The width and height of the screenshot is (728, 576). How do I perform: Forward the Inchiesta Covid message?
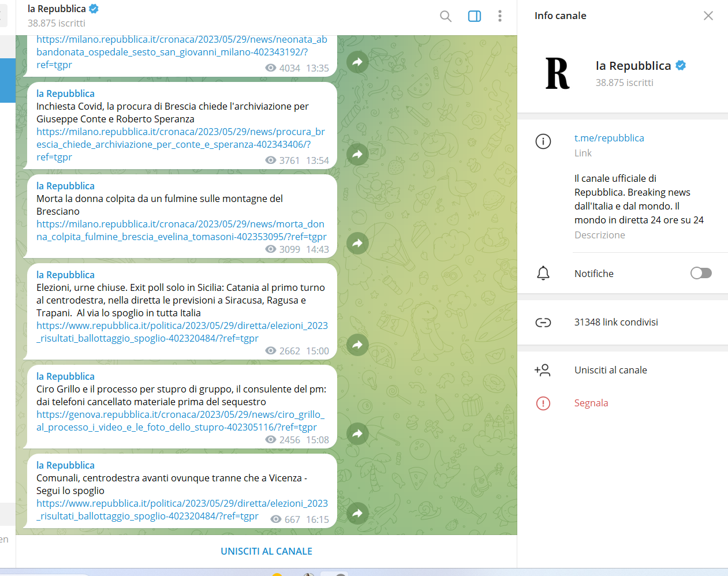[x=357, y=154]
